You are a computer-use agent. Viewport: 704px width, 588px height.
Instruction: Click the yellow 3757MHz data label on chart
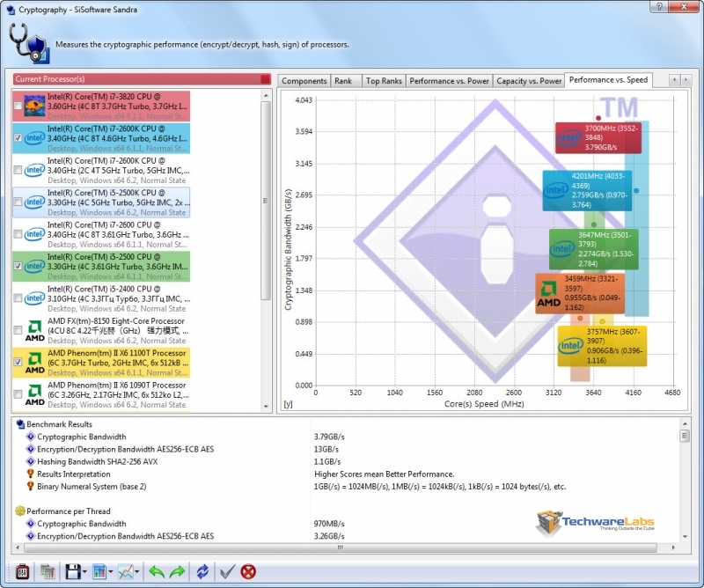pos(602,346)
